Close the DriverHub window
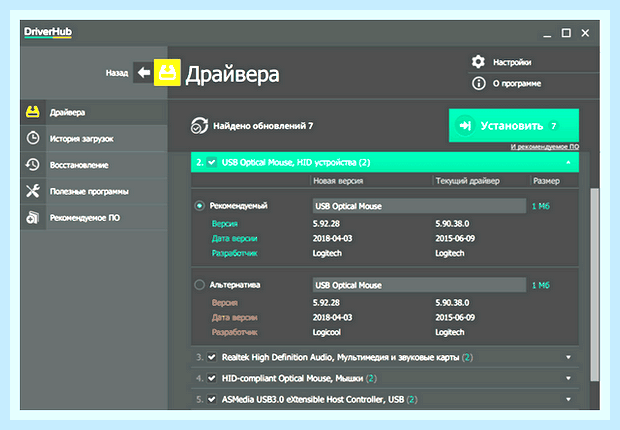620x430 pixels. point(585,33)
